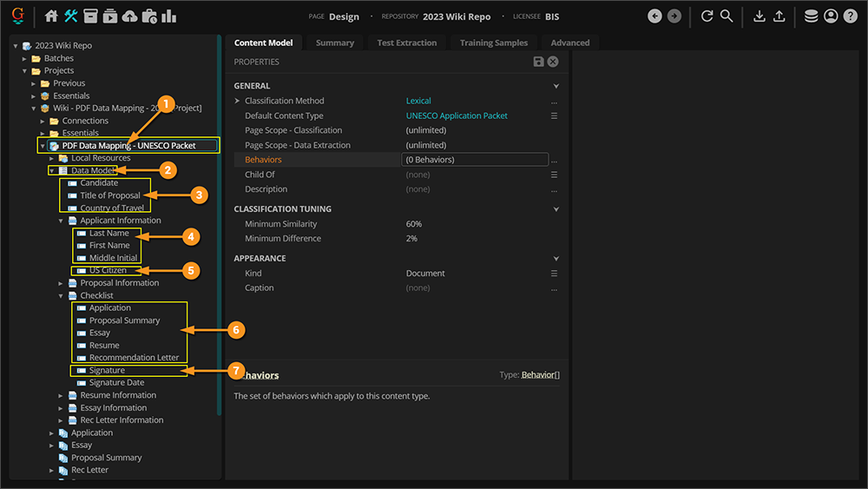Image resolution: width=868 pixels, height=489 pixels.
Task: Click the Behaviors value field
Action: [x=474, y=160]
